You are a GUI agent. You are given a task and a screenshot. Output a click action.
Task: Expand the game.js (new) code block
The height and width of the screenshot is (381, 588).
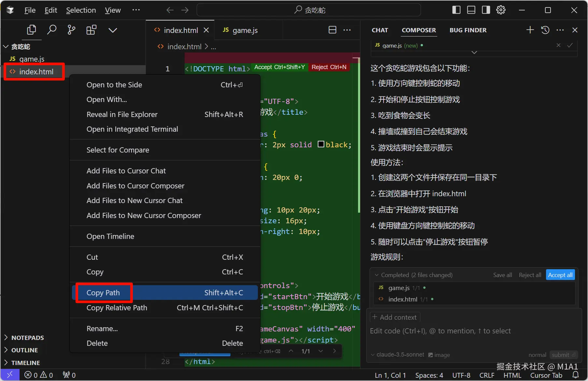coord(474,52)
